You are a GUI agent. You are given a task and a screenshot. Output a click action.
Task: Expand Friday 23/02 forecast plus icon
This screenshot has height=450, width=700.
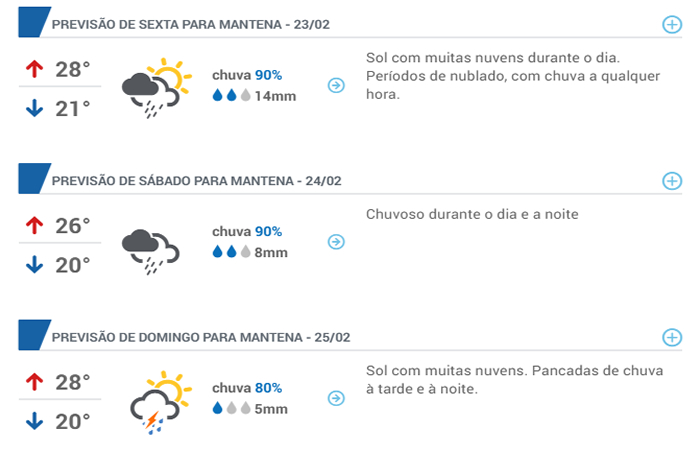click(x=672, y=25)
